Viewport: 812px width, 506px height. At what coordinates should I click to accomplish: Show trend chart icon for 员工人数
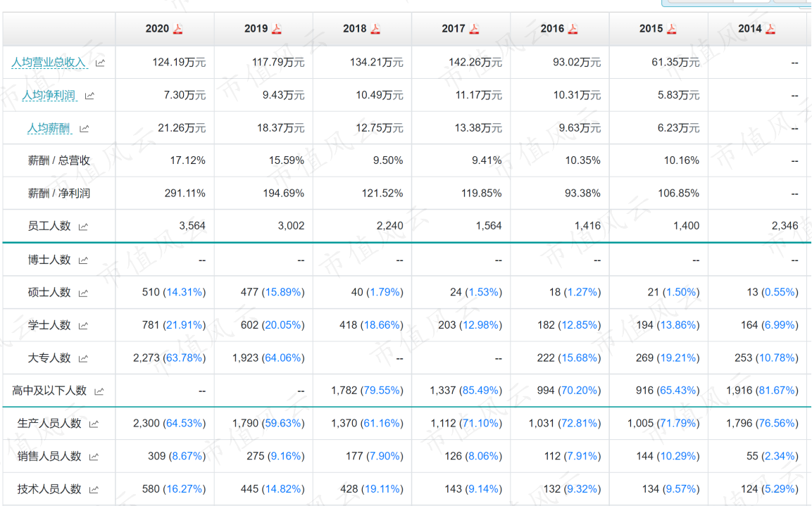[x=83, y=227]
